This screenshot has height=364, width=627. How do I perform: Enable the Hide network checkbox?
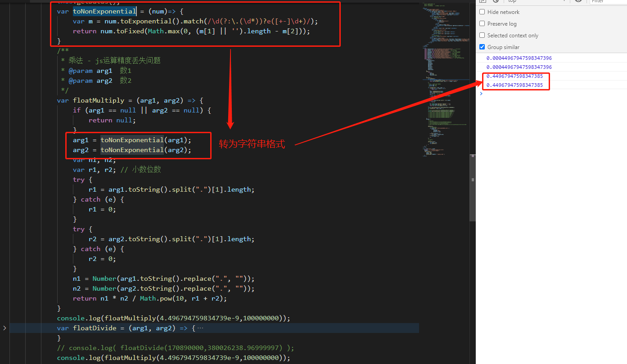click(x=483, y=12)
